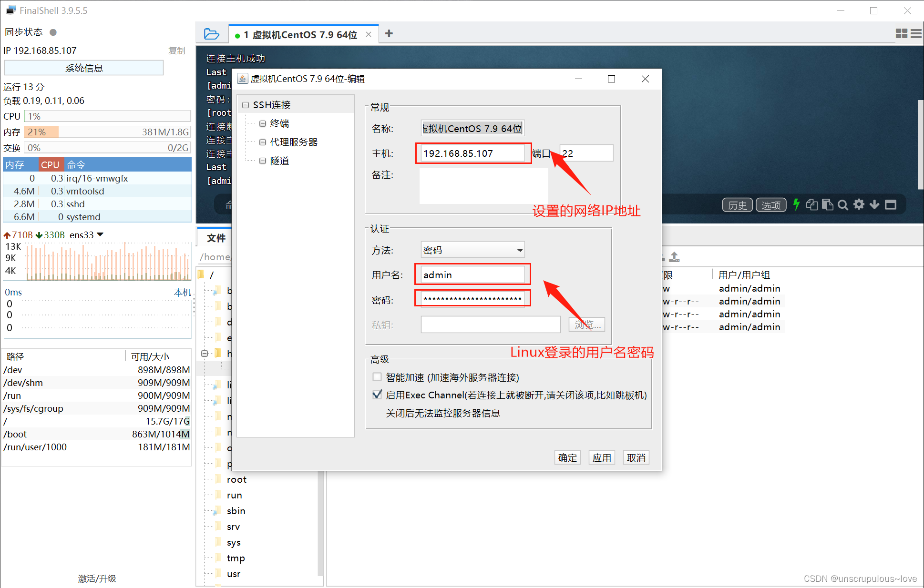
Task: Open terminal settings gear icon
Action: (859, 204)
